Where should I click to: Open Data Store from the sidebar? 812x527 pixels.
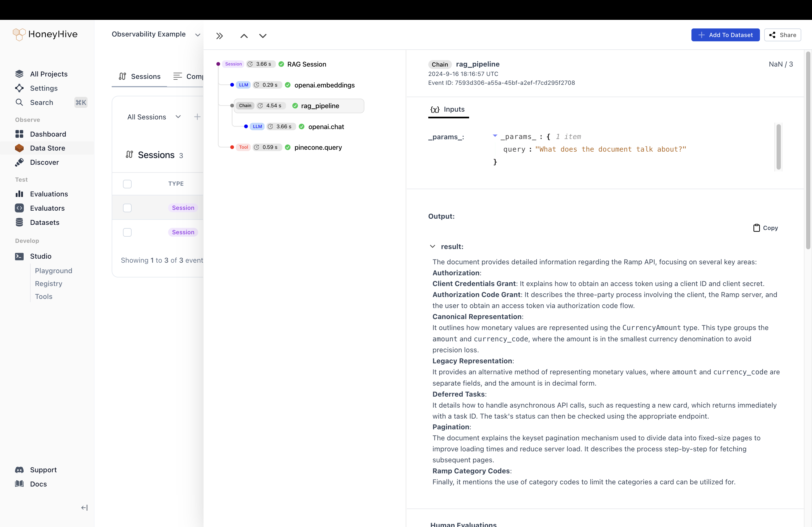click(x=48, y=148)
